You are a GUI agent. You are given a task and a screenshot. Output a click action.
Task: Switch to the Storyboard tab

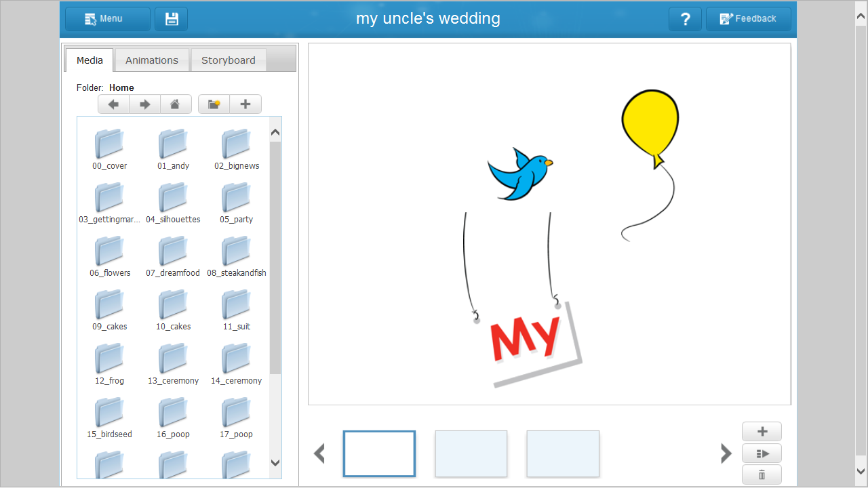point(229,60)
